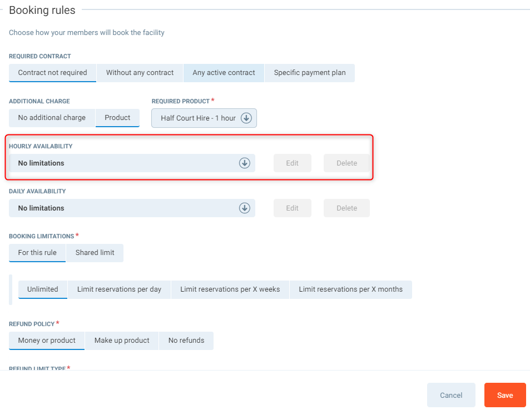Choose 'Limit reservations per X weeks'
Screen dimensions: 530x420
coord(230,289)
